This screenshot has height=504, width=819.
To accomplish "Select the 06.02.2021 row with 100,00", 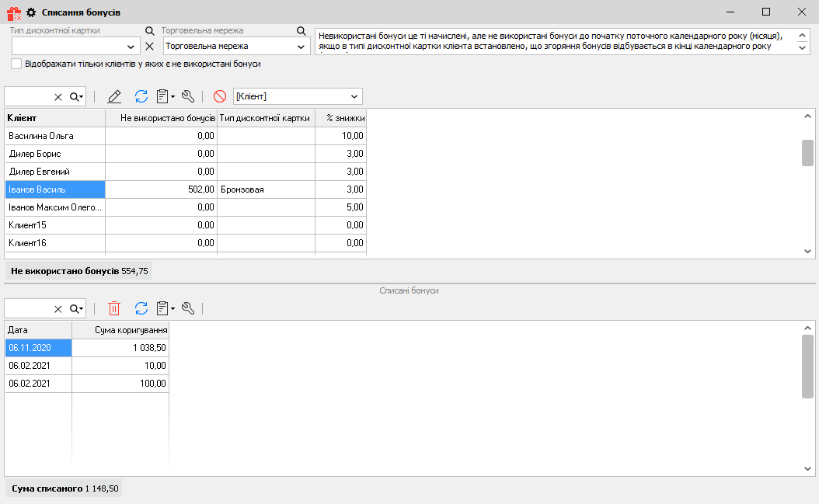I will click(39, 384).
